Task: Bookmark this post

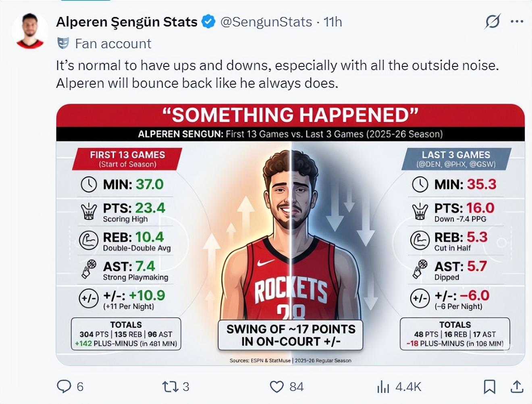Action: point(489,387)
